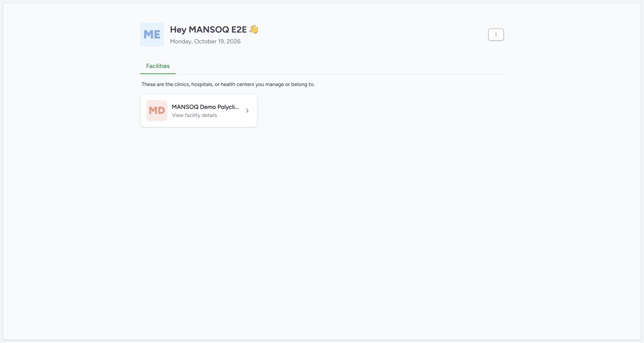
Task: Expand facility details with right arrow
Action: pyautogui.click(x=247, y=111)
